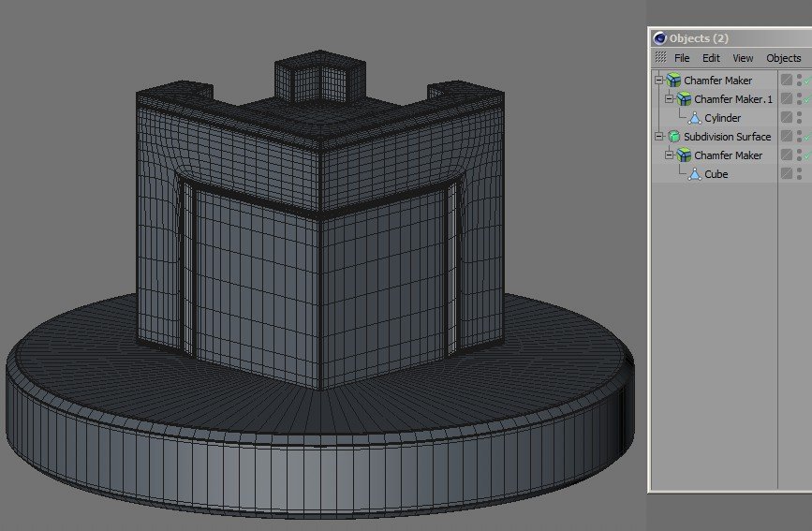Click the Subdivision Surface generator icon
The height and width of the screenshot is (531, 812).
(673, 136)
